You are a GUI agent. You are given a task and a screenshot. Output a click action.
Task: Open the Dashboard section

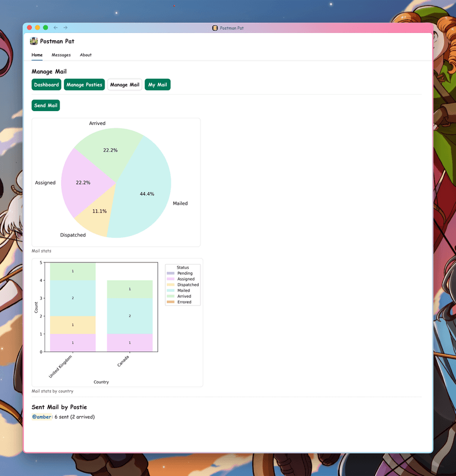pyautogui.click(x=46, y=85)
